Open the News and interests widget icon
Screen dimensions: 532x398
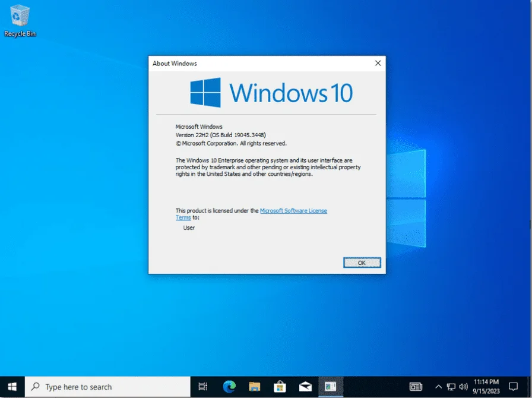[416, 387]
